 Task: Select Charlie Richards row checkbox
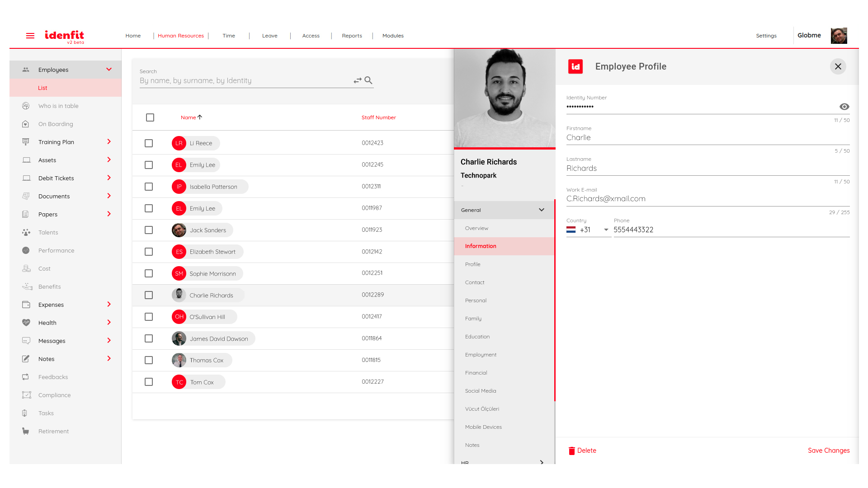pos(149,295)
